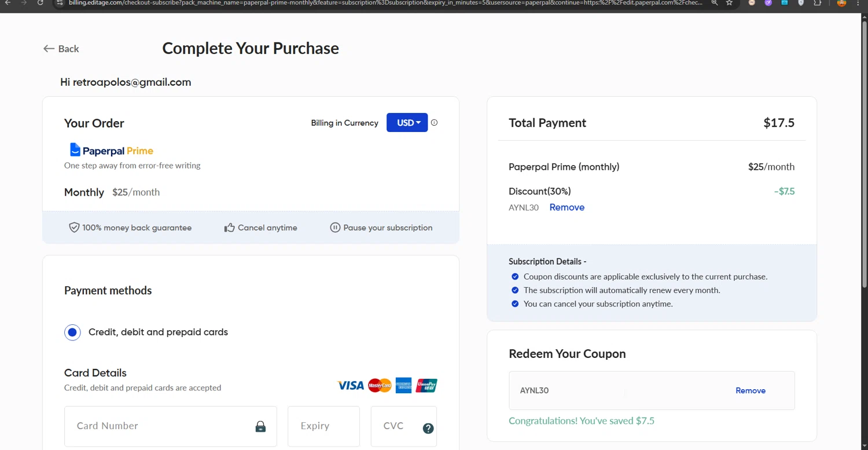Image resolution: width=868 pixels, height=450 pixels.
Task: Open the USD currency dropdown
Action: coord(407,122)
